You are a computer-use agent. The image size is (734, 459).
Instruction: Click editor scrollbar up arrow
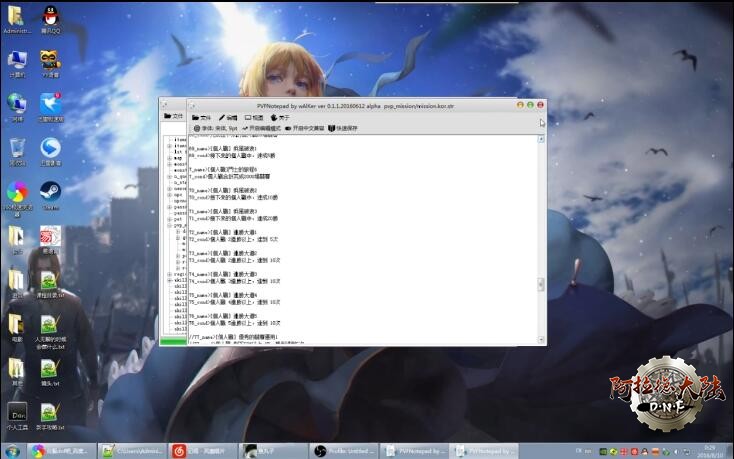(x=541, y=139)
